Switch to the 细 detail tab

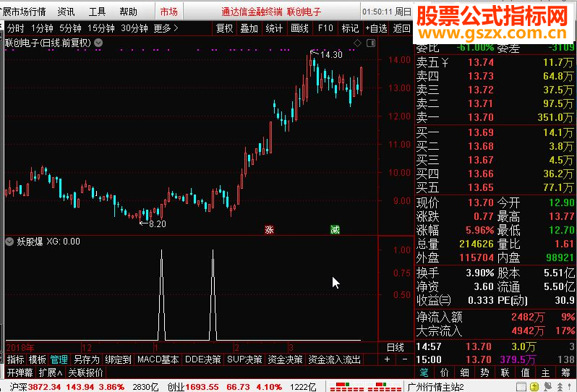coord(464,372)
